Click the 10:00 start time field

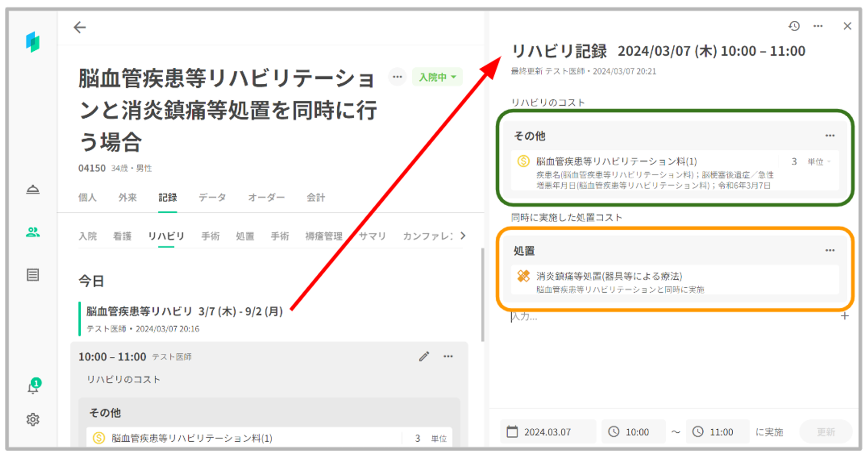(x=634, y=432)
